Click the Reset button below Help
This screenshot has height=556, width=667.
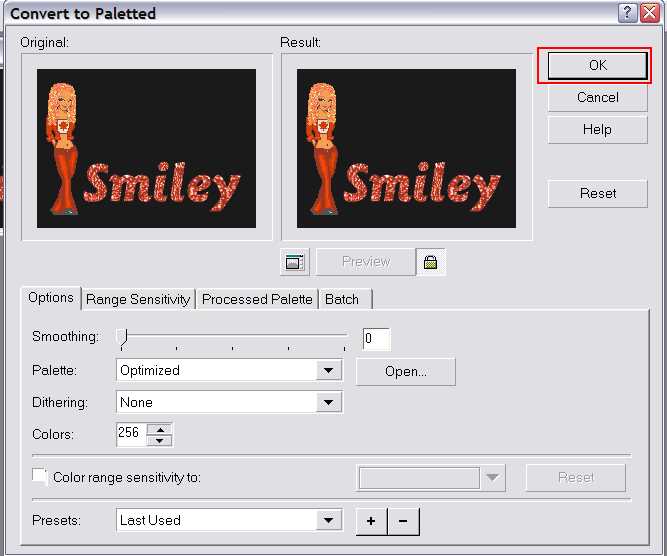(x=597, y=194)
